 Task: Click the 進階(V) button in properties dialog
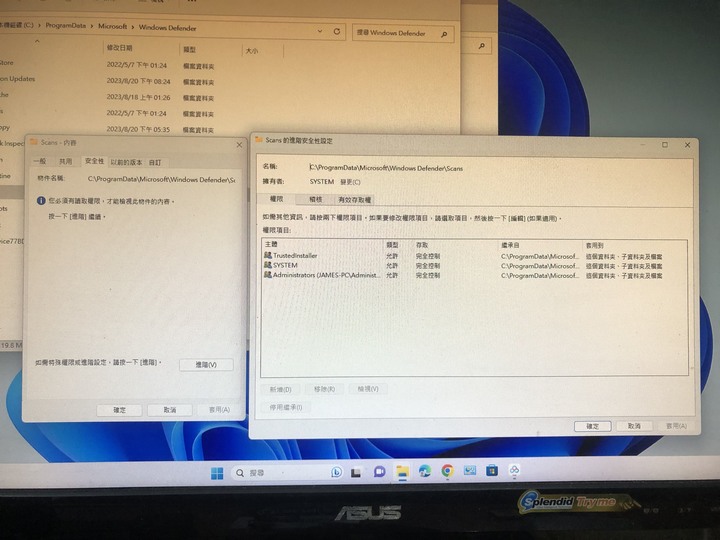(206, 365)
